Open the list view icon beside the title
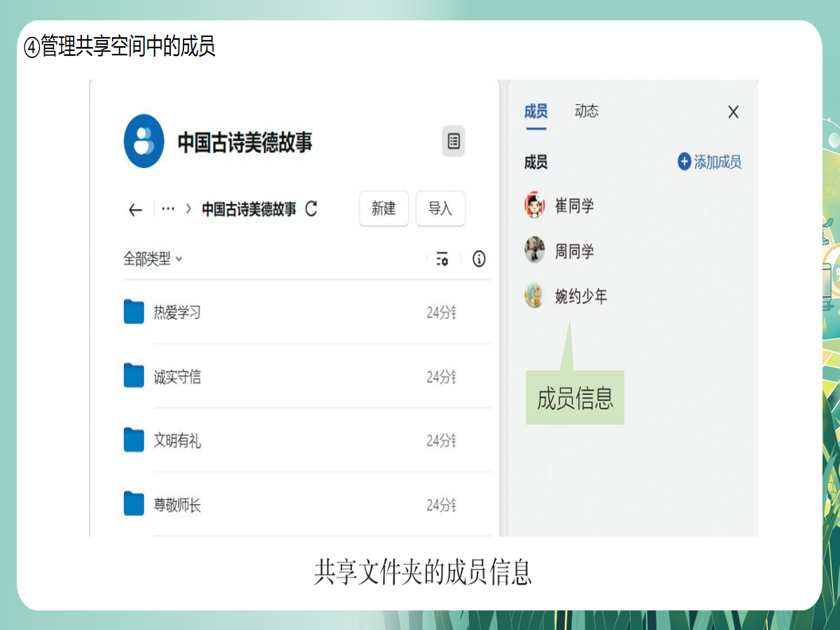This screenshot has height=630, width=840. [454, 141]
